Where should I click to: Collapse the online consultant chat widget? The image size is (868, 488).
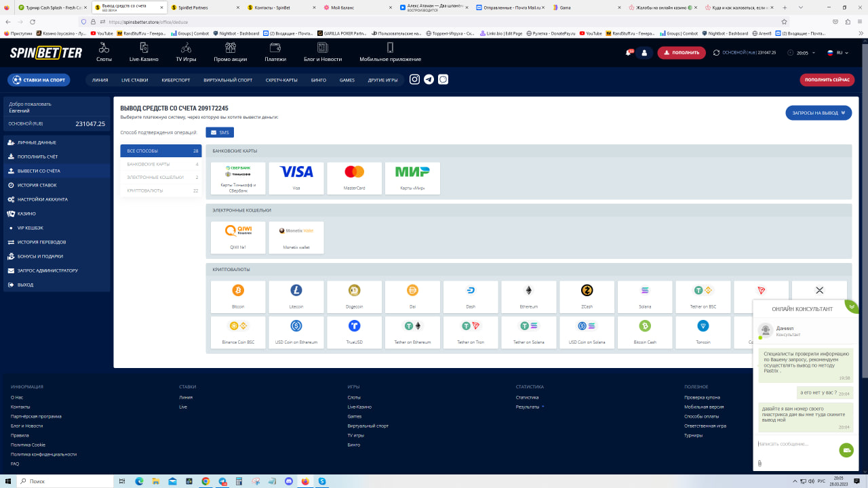point(852,306)
